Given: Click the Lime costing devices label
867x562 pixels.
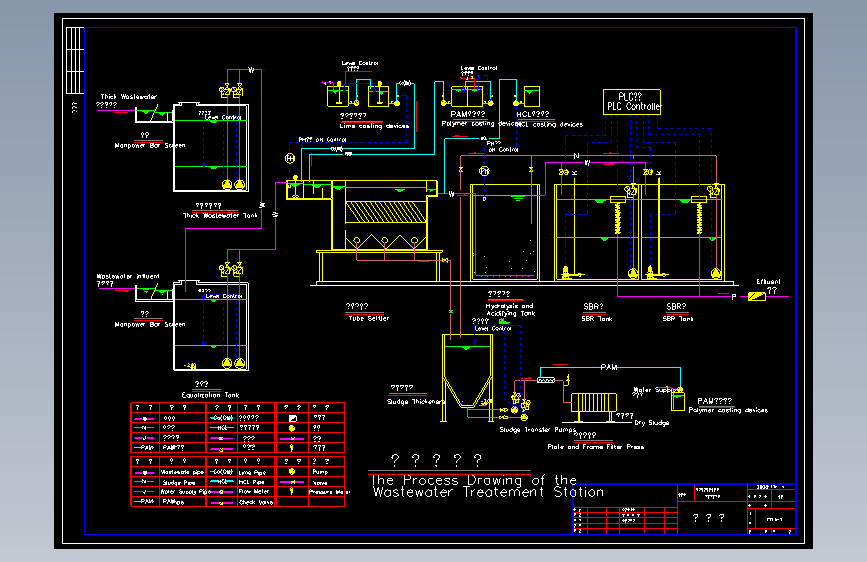Looking at the screenshot, I should point(374,126).
